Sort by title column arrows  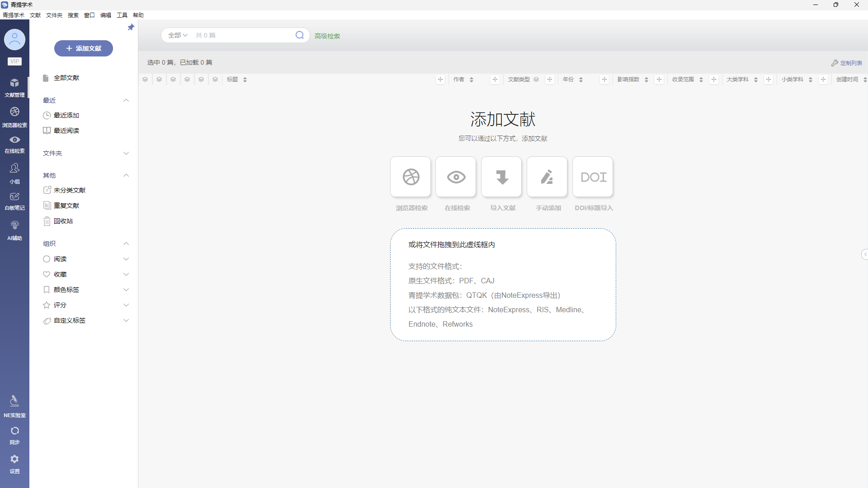click(245, 80)
